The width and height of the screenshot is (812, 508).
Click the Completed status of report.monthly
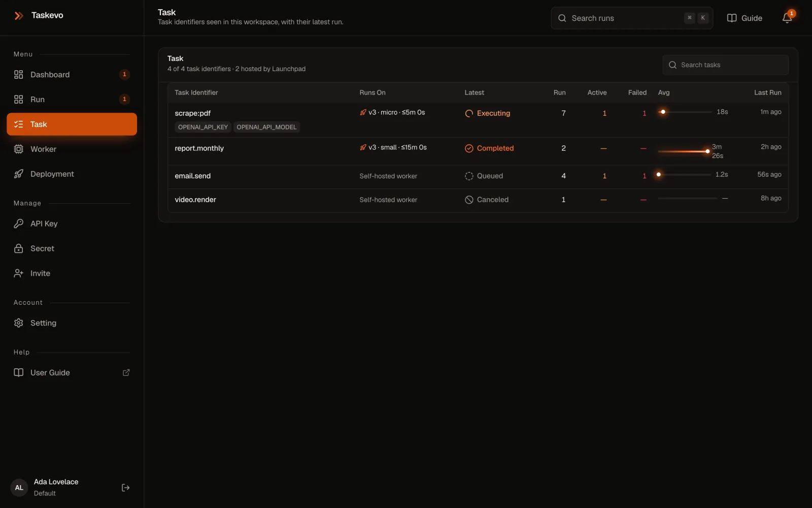[x=489, y=148]
